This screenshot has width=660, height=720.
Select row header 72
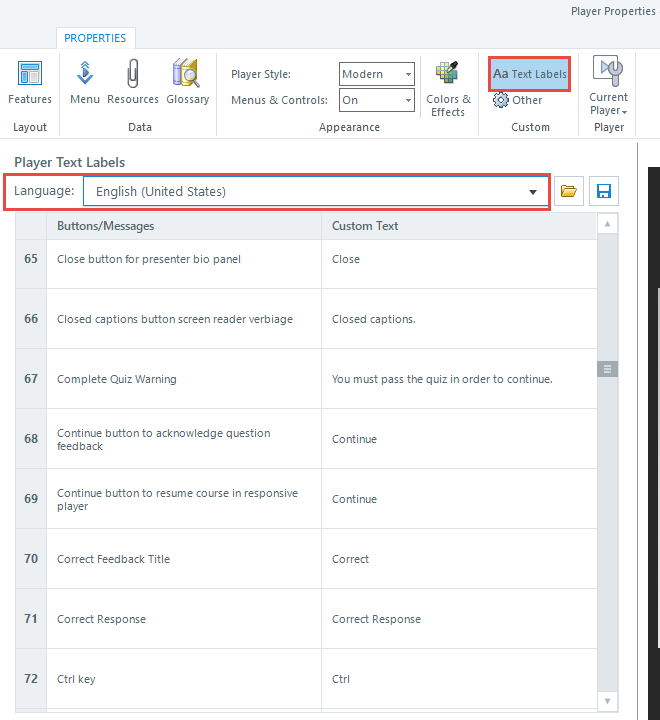click(31, 679)
